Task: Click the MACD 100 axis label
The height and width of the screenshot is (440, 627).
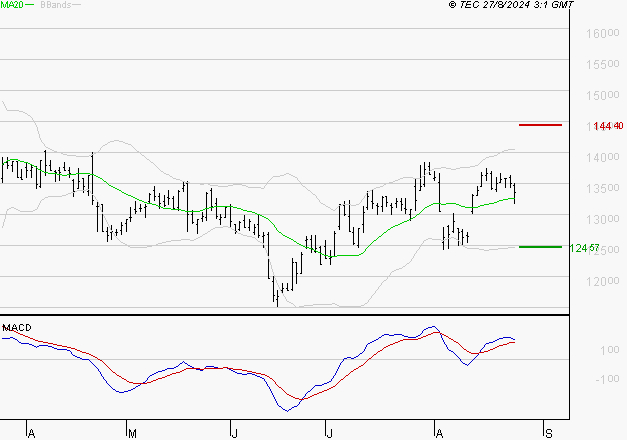Action: pyautogui.click(x=609, y=350)
